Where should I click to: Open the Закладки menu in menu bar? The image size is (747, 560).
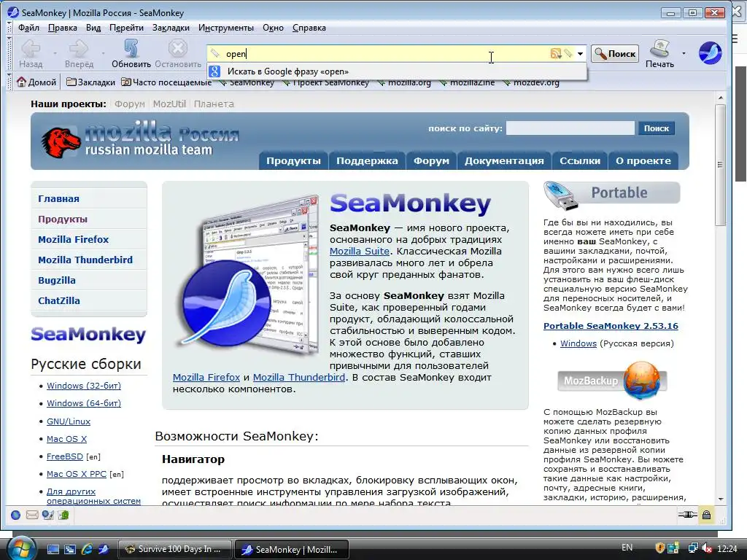[x=171, y=28]
